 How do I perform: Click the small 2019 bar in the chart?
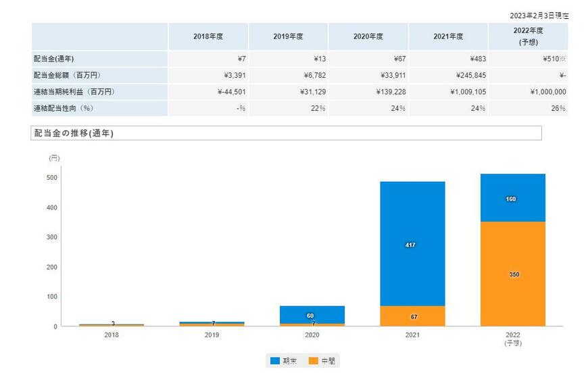coord(212,324)
